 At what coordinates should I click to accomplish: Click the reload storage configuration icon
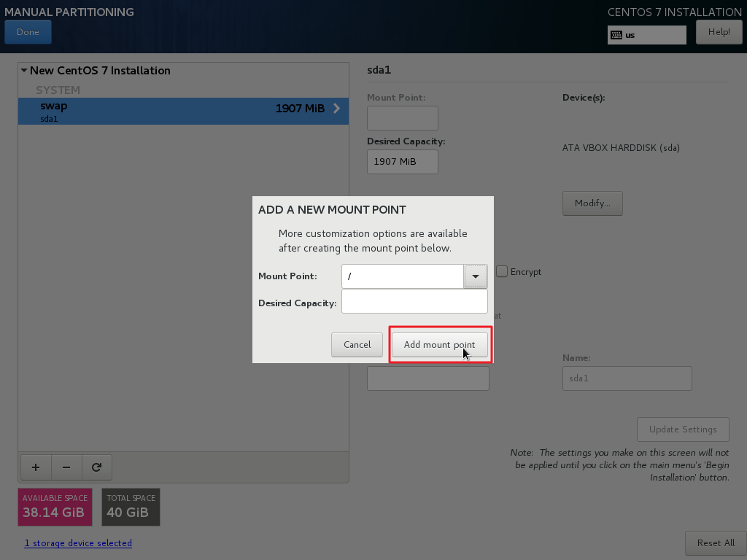97,467
